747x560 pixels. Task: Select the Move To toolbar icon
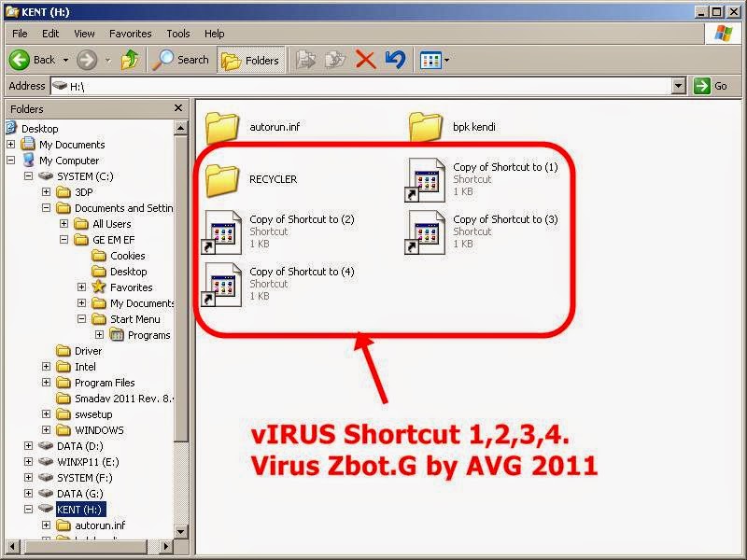(x=306, y=60)
